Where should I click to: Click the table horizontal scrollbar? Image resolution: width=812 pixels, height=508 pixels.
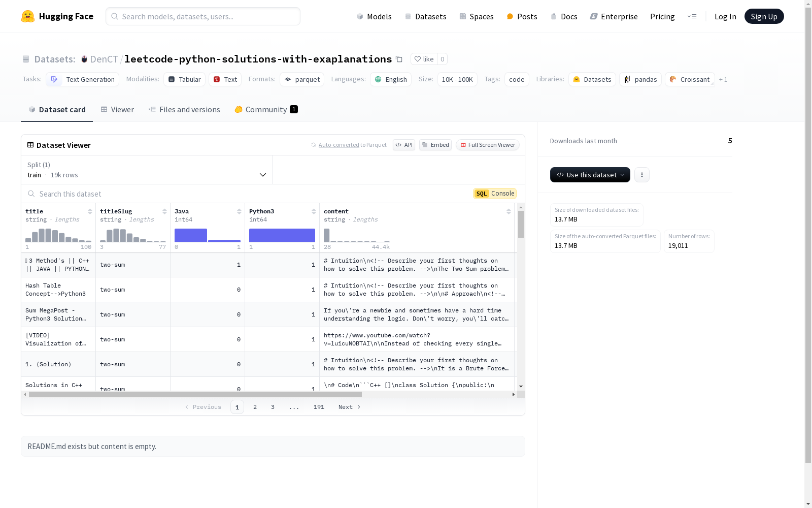tap(195, 394)
